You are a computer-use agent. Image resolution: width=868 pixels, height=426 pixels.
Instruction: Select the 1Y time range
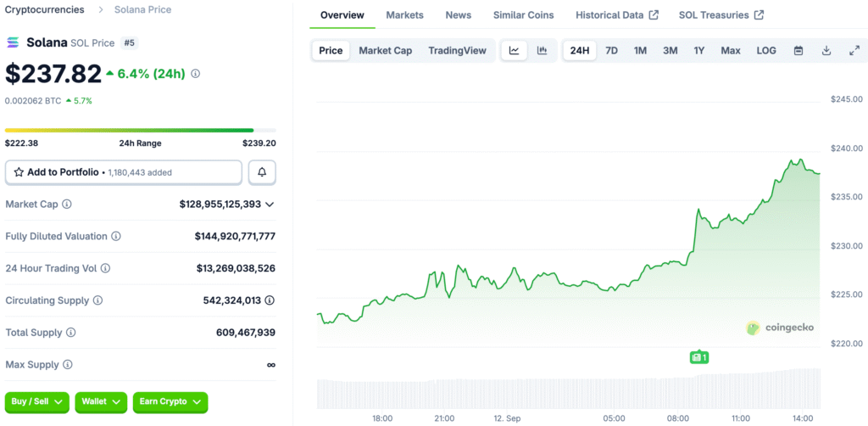tap(699, 51)
